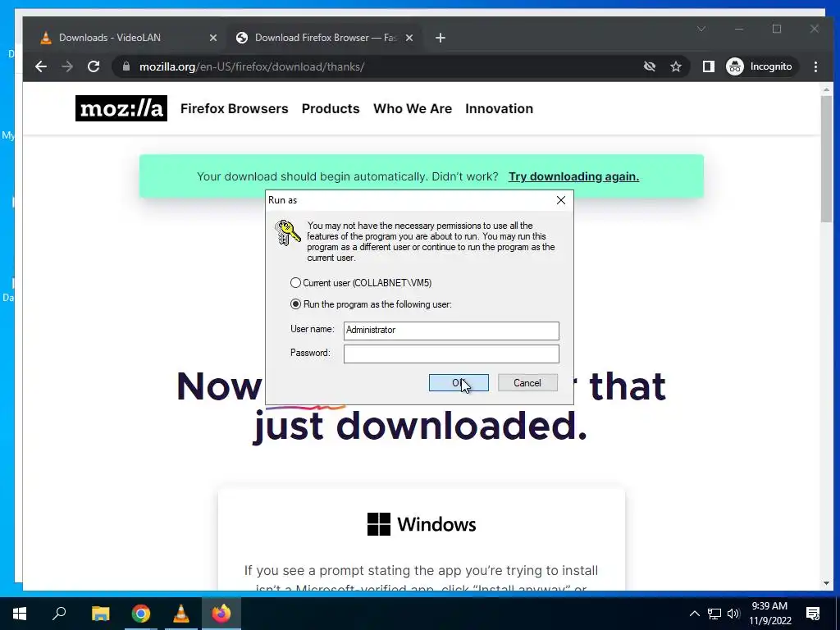Open a new browser tab
Image resolution: width=840 pixels, height=630 pixels.
(x=441, y=38)
